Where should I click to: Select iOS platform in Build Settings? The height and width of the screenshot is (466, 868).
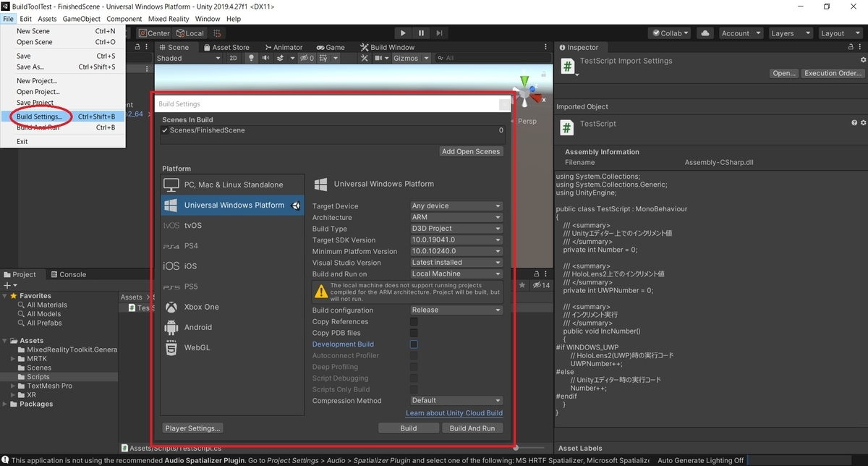click(232, 266)
